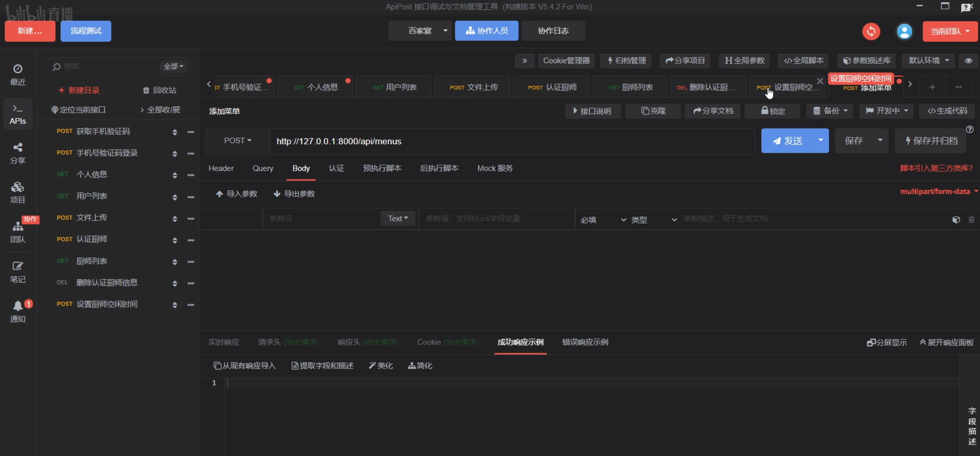Switch to the 错误响应示例 tab
Screen dimensions: 980x456
pyautogui.click(x=585, y=342)
